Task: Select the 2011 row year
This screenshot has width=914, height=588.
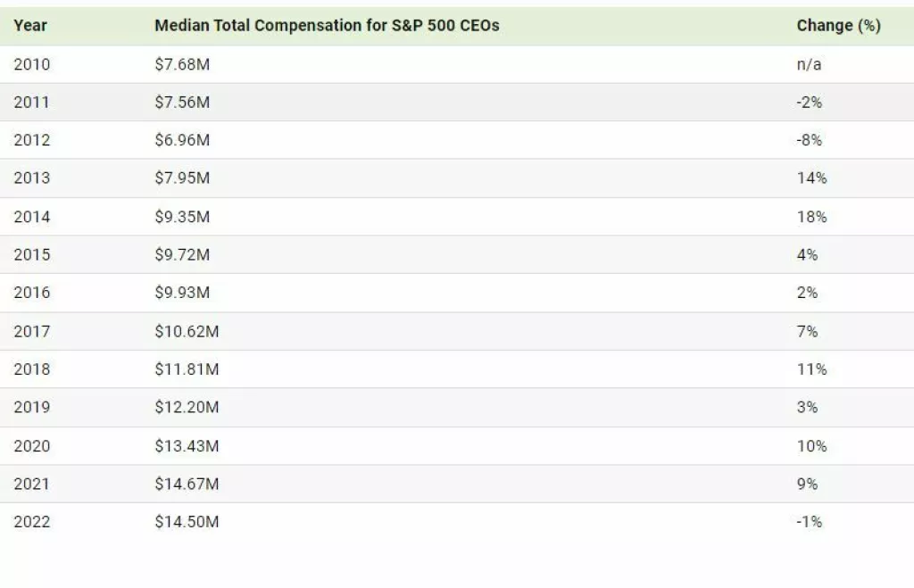Action: tap(32, 103)
